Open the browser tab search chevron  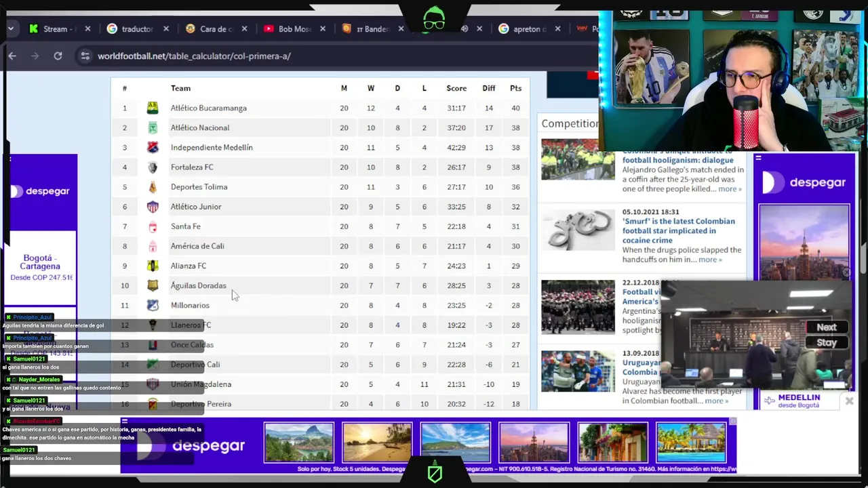pos(12,28)
